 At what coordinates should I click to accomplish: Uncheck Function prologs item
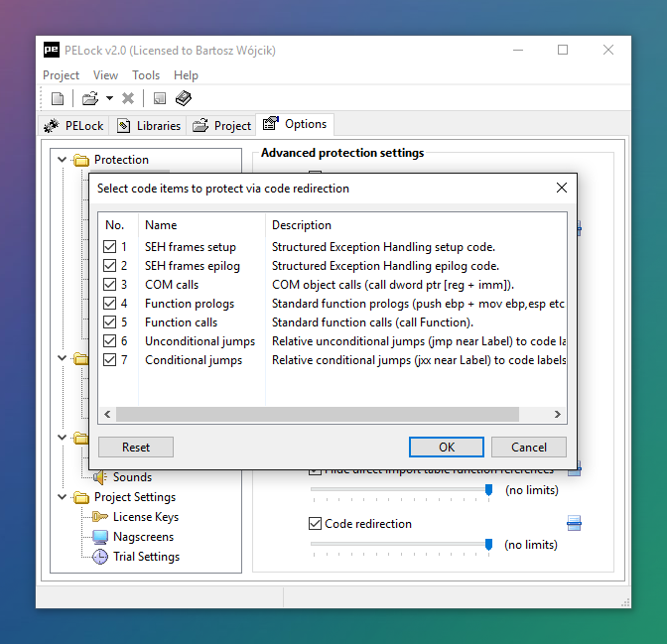click(x=110, y=304)
